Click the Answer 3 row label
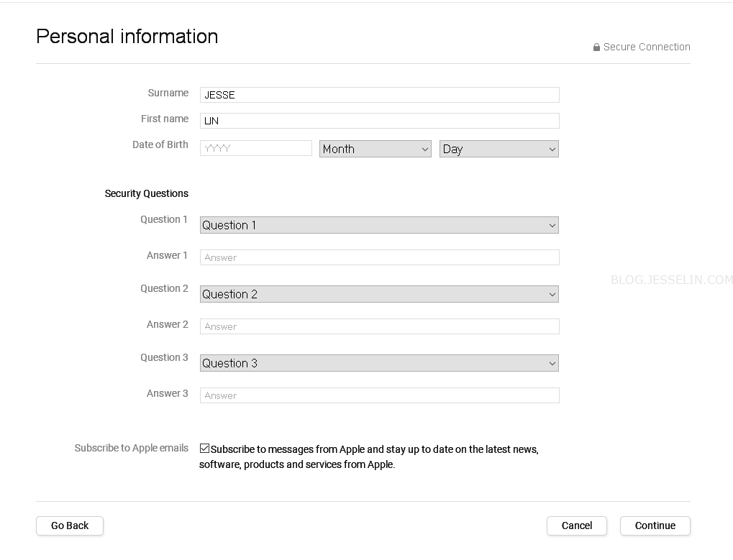 coord(168,394)
